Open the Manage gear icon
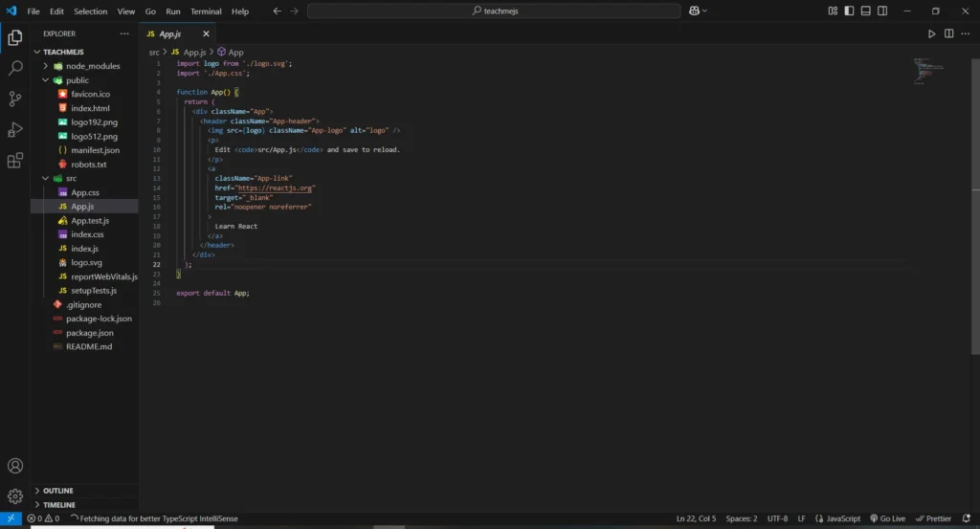The width and height of the screenshot is (980, 529). coord(15,496)
